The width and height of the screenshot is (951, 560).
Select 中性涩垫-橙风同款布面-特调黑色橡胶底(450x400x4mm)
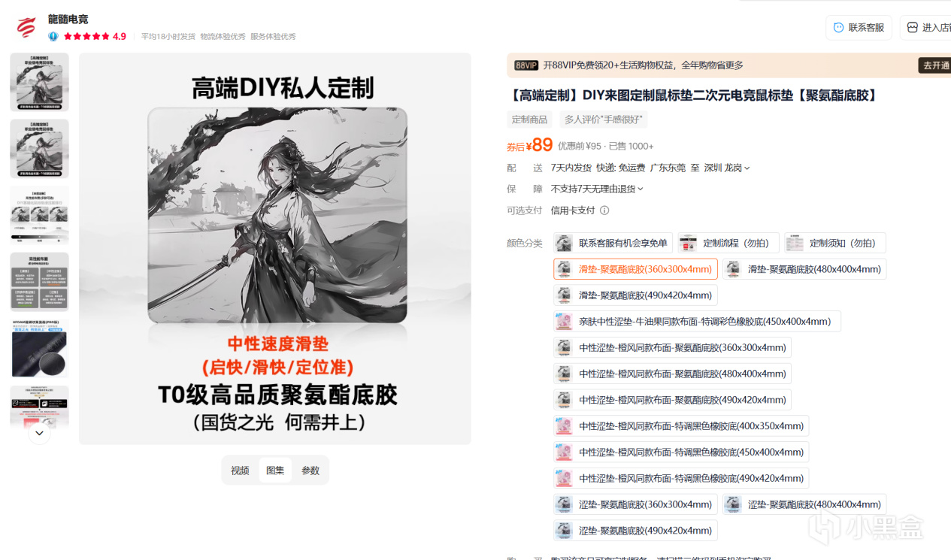click(x=681, y=452)
